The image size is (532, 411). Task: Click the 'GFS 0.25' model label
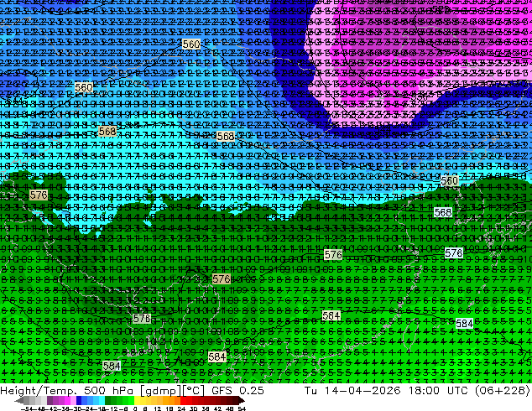click(237, 390)
